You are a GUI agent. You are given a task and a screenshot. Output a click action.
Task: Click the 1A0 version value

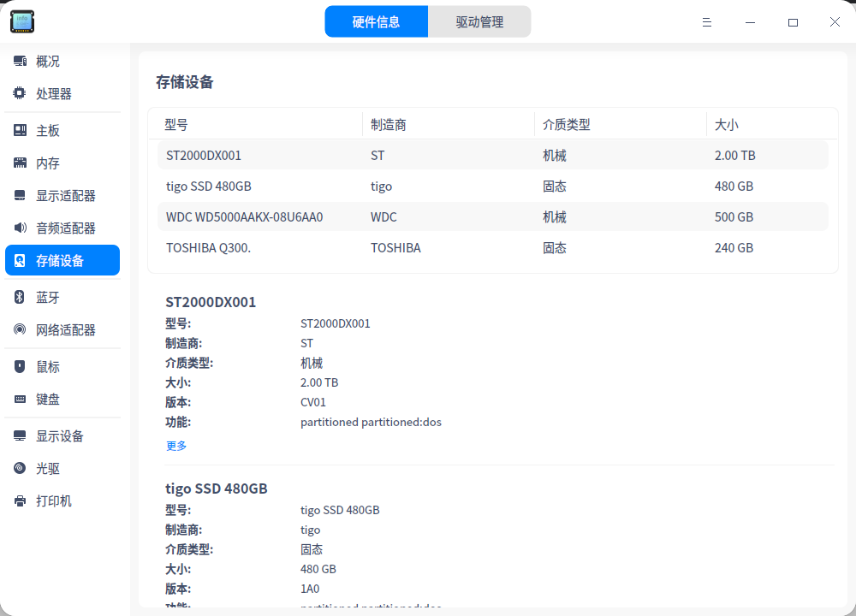point(310,589)
